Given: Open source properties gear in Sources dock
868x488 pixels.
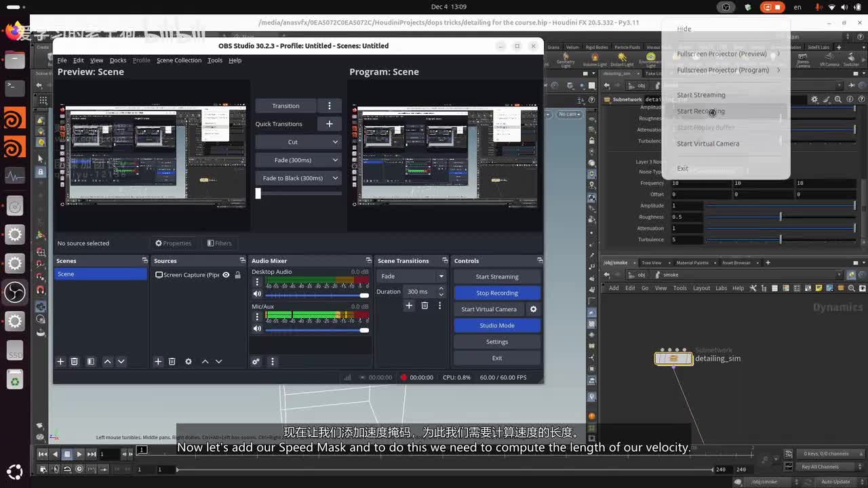Looking at the screenshot, I should tap(189, 362).
